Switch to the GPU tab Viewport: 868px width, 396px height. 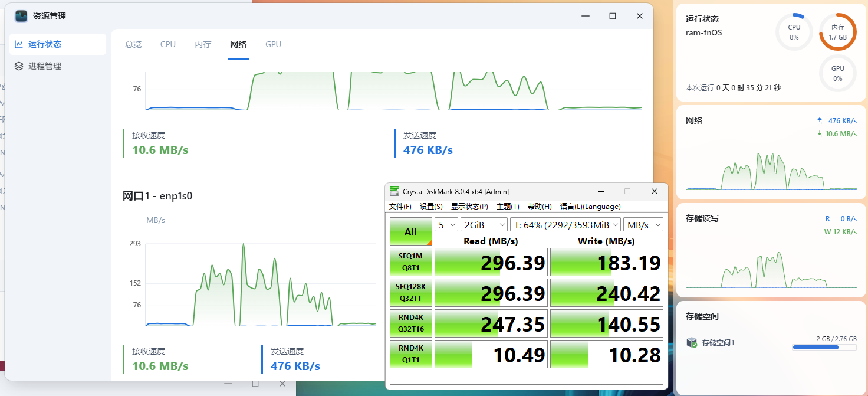click(273, 44)
